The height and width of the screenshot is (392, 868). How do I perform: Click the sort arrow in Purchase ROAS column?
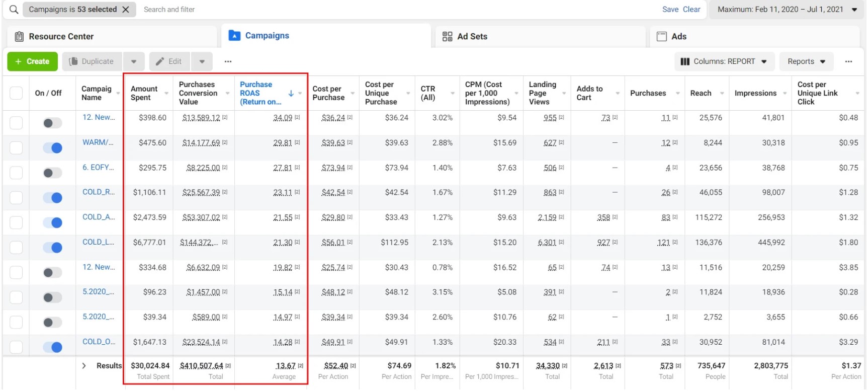point(291,93)
